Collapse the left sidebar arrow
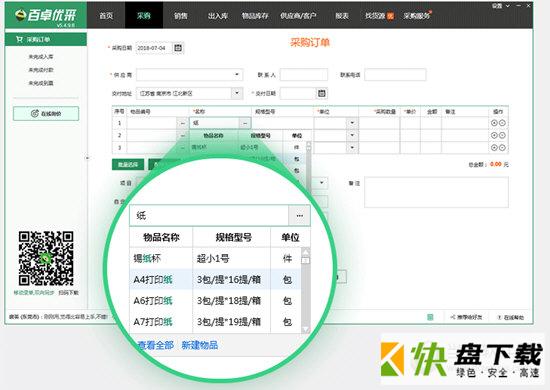 click(87, 158)
